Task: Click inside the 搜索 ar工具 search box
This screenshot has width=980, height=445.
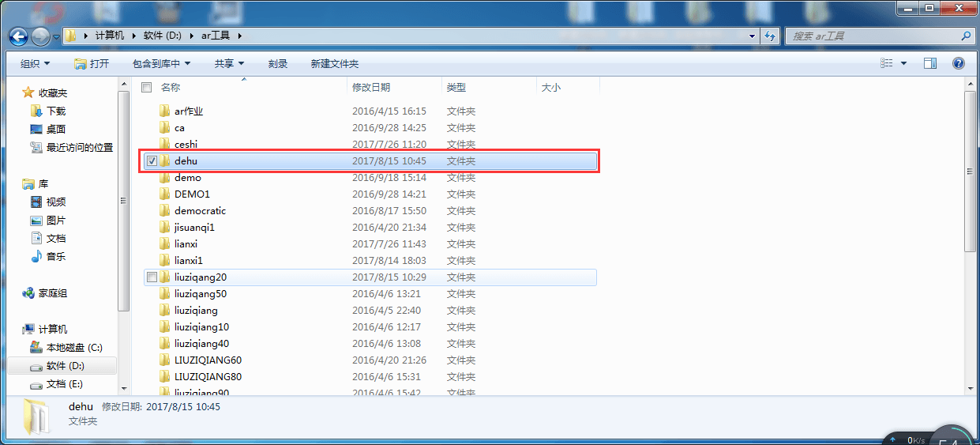Action: 873,36
